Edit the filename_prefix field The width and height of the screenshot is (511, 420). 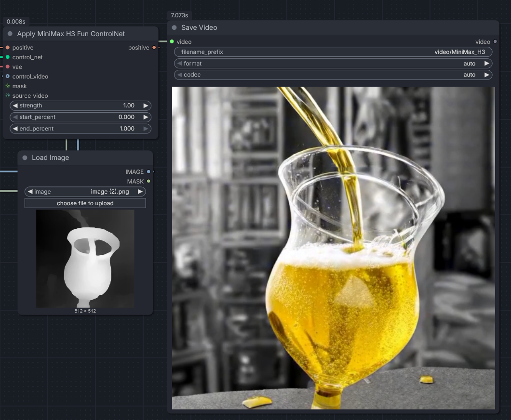click(x=333, y=52)
